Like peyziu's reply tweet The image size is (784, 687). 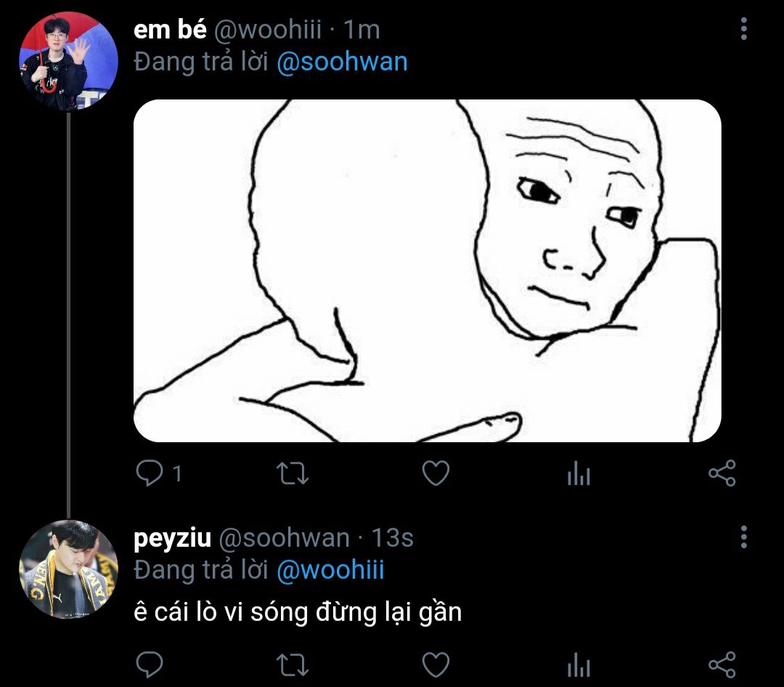pyautogui.click(x=436, y=664)
